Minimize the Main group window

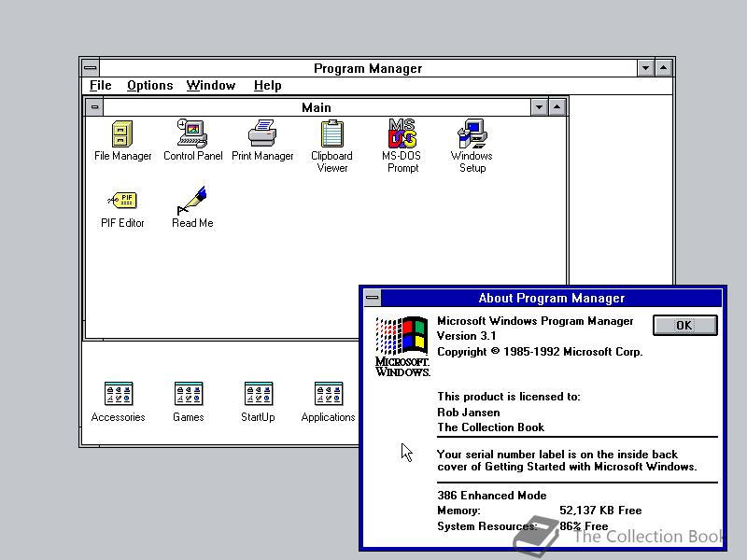coord(539,107)
